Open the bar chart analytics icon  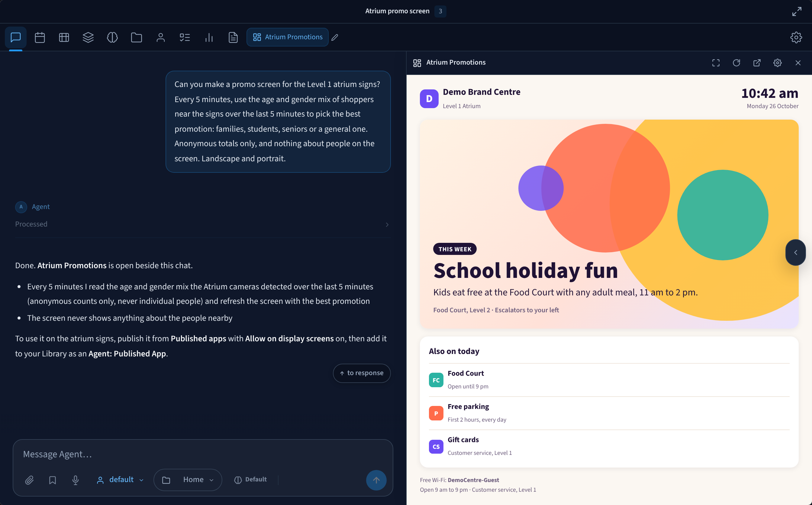pyautogui.click(x=209, y=37)
